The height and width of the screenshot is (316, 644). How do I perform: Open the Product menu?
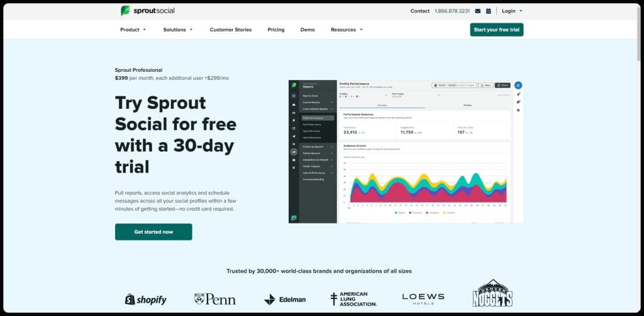click(x=133, y=30)
